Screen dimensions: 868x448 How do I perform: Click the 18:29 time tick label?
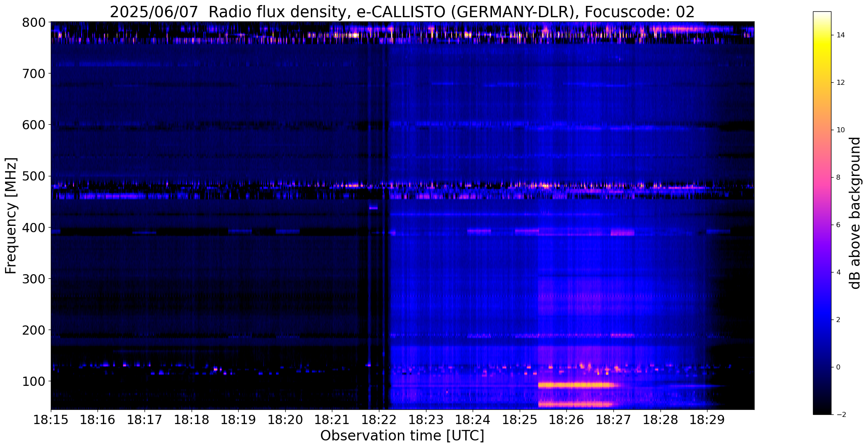pyautogui.click(x=707, y=420)
